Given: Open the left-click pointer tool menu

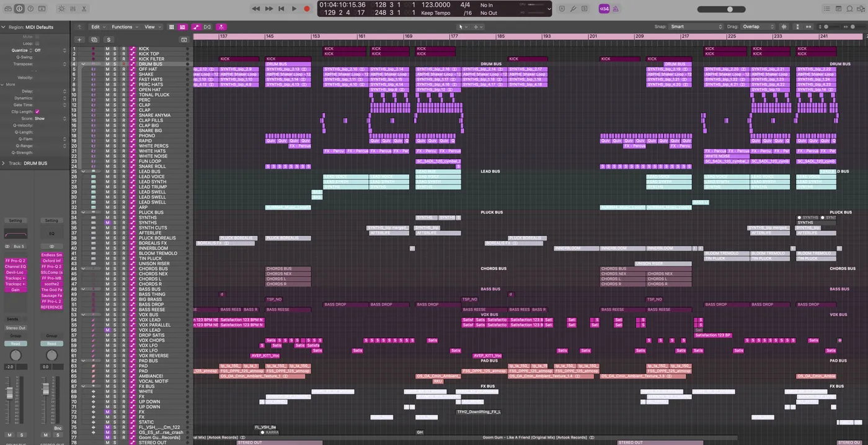Looking at the screenshot, I should click(x=462, y=27).
